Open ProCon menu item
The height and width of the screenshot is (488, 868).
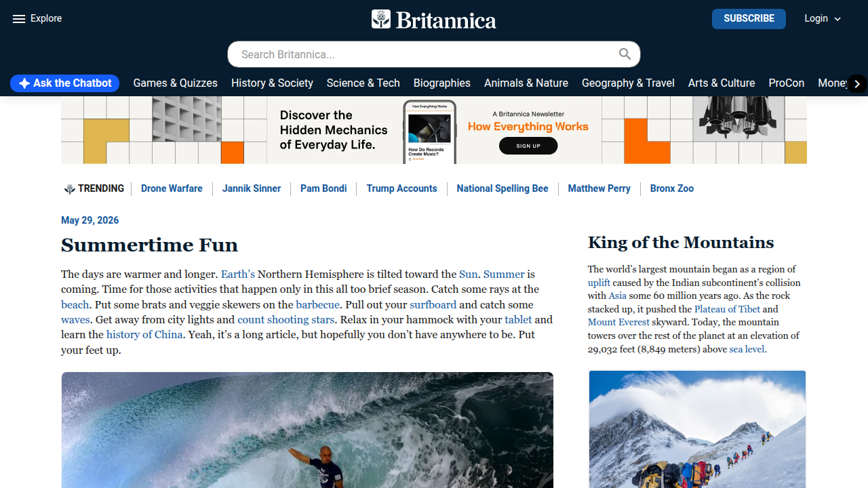tap(787, 83)
